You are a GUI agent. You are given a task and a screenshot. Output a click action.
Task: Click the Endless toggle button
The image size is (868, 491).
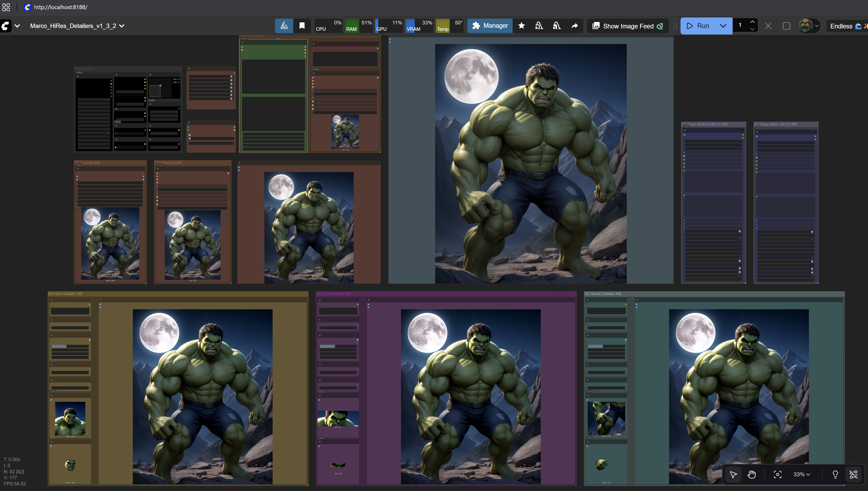click(846, 26)
